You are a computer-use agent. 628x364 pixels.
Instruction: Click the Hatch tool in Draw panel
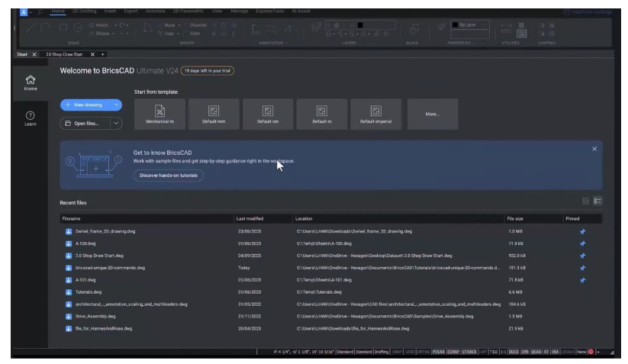(x=100, y=25)
